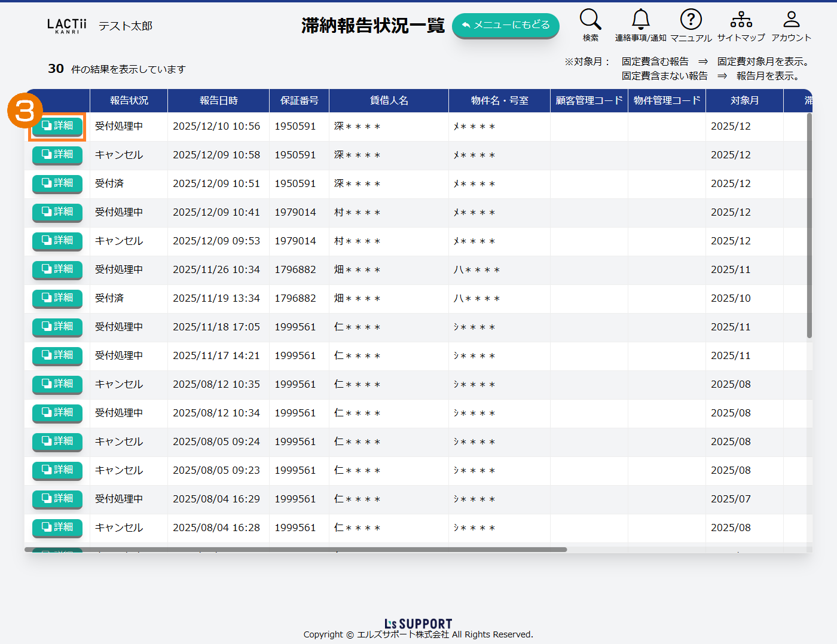837x644 pixels.
Task: Open 詳細 for report dated 2025/08/04 16:29
Action: (57, 499)
